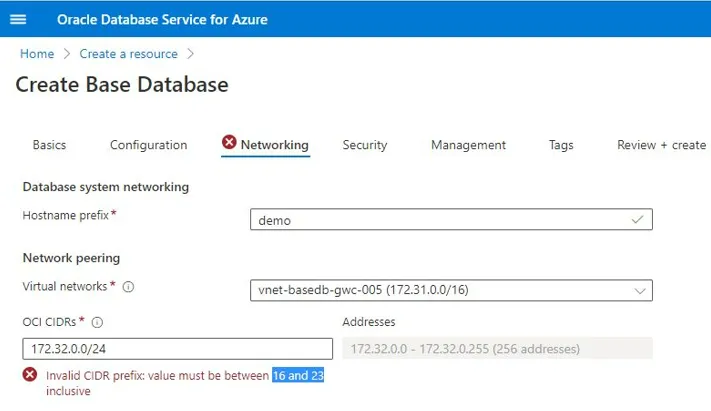Click the 'OCI CIDRs' label

point(49,322)
